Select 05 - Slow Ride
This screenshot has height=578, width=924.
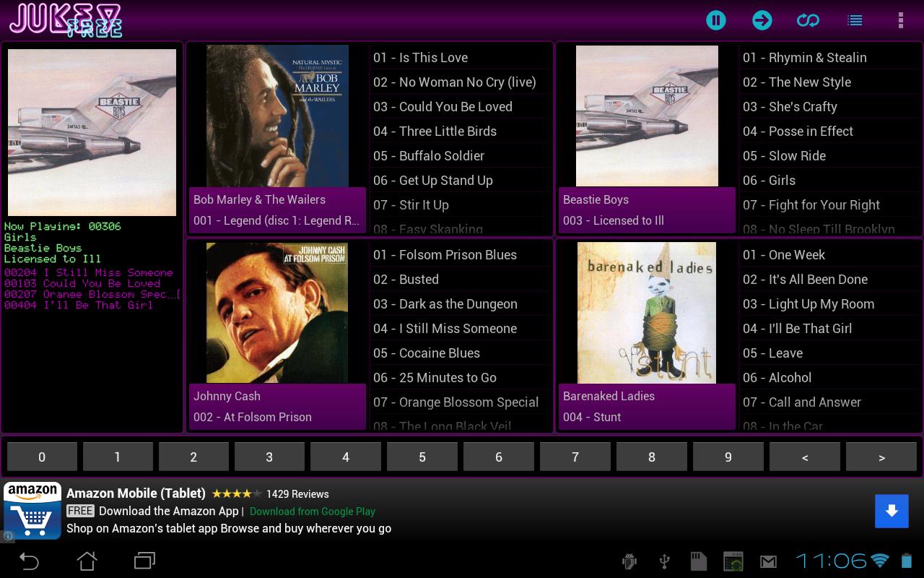pos(830,156)
